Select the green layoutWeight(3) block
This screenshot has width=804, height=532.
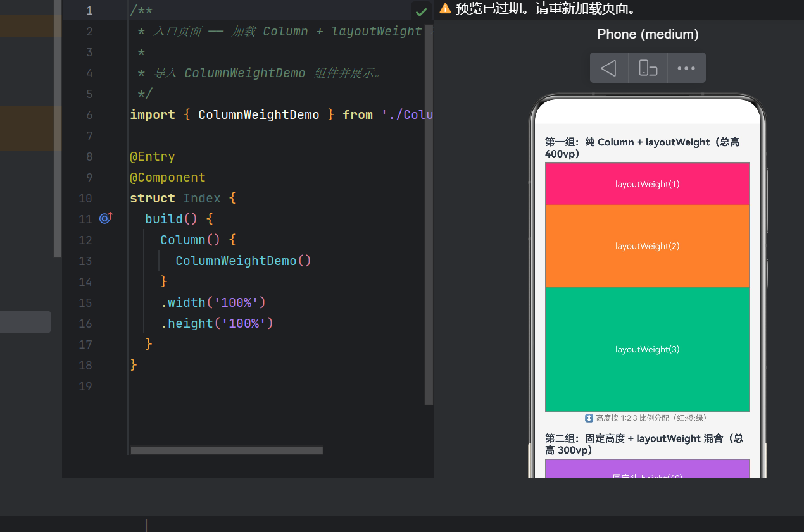pos(648,349)
